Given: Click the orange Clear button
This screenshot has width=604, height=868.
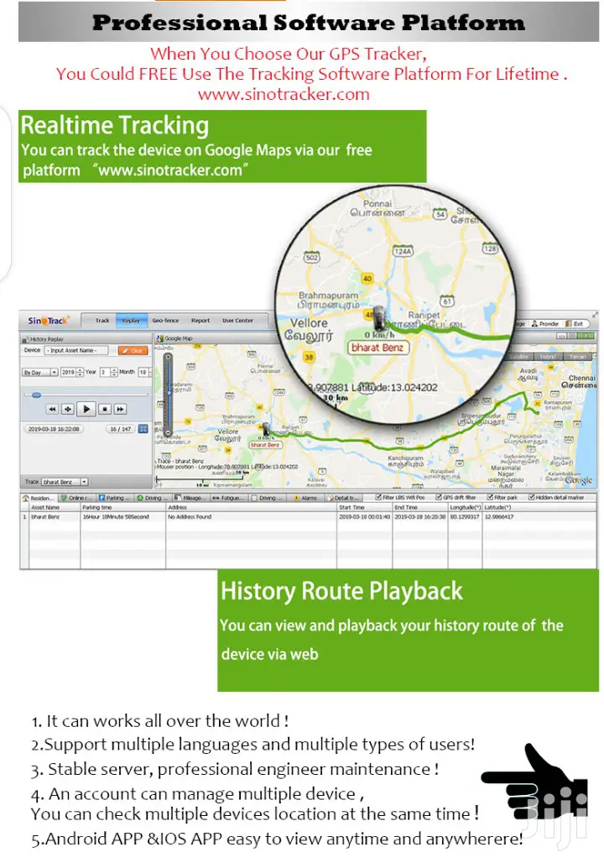Looking at the screenshot, I should (133, 350).
